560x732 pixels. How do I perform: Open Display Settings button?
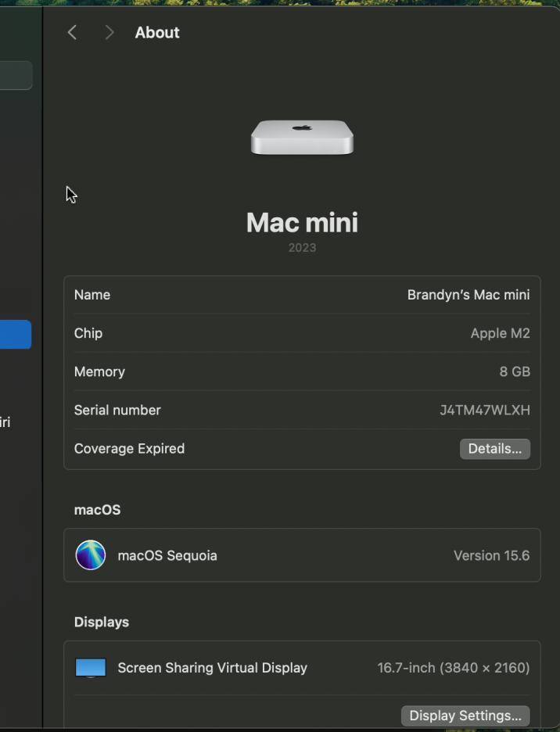coord(465,716)
